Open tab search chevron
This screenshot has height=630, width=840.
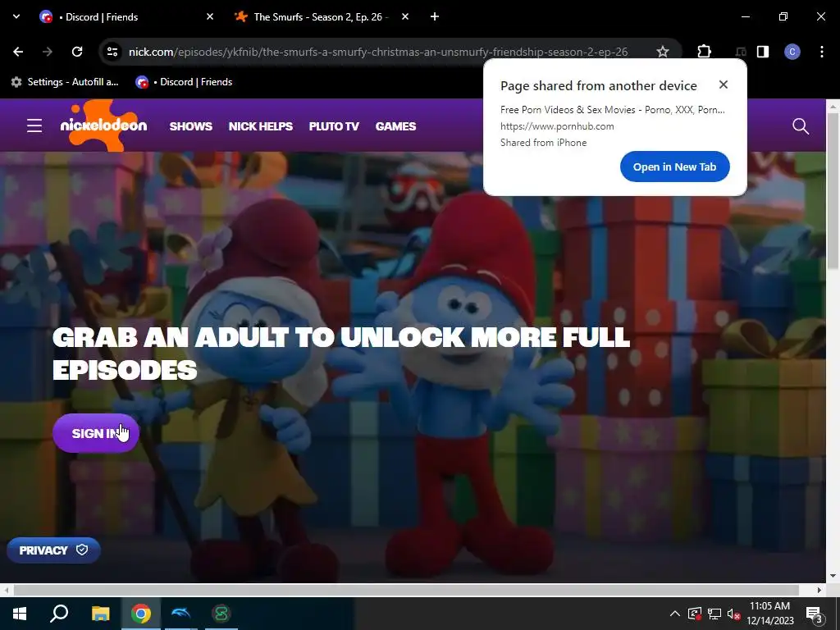[x=16, y=16]
